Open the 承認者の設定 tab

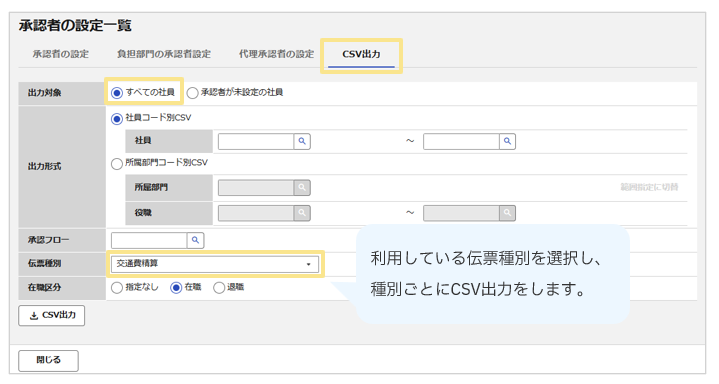point(61,54)
